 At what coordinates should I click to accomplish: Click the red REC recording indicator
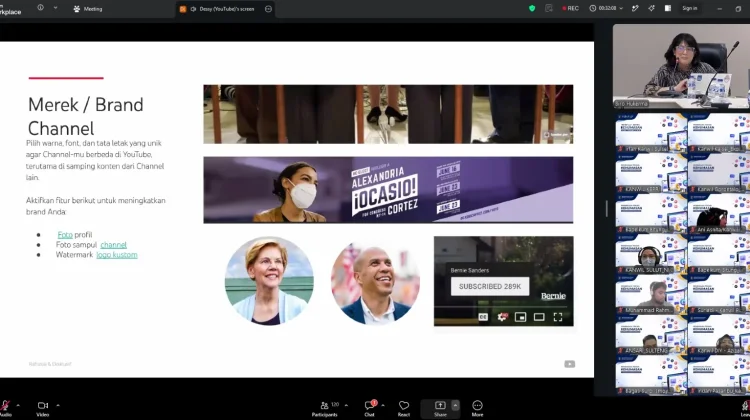[x=570, y=8]
